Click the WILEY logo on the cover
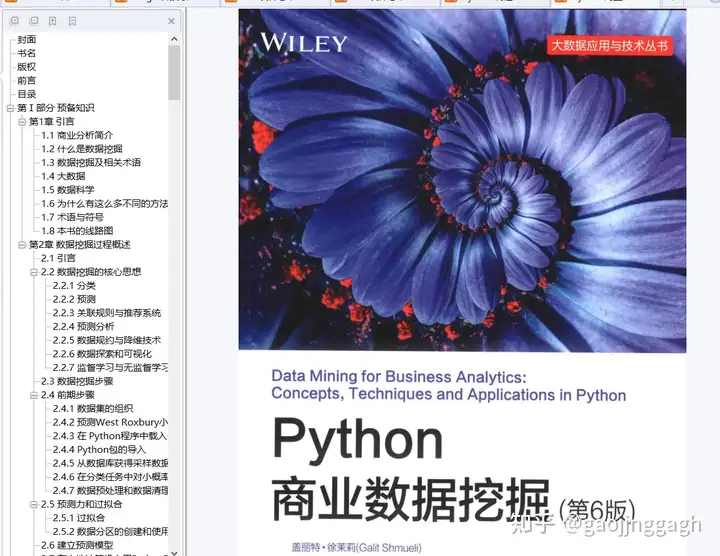Screen dimensions: 720x556 303,43
